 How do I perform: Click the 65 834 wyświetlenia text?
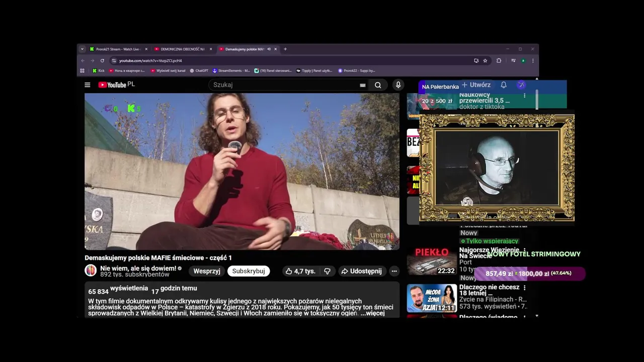[118, 290]
